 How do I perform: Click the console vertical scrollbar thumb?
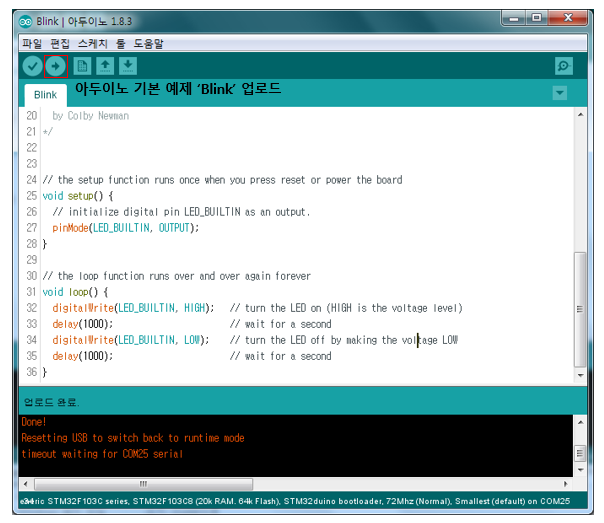click(x=580, y=453)
